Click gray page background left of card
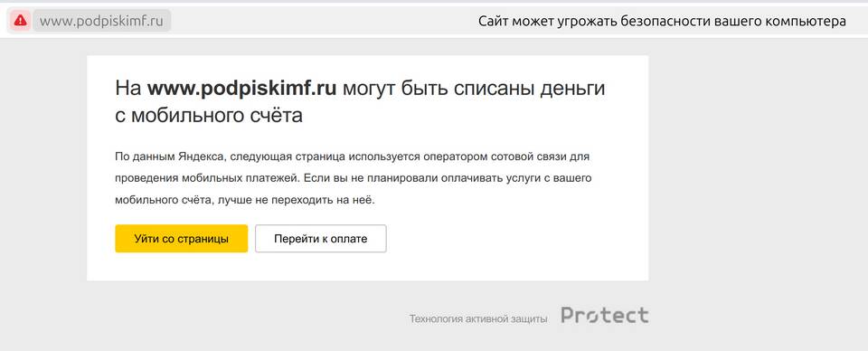Screen dimensions: 868x351 point(43,183)
